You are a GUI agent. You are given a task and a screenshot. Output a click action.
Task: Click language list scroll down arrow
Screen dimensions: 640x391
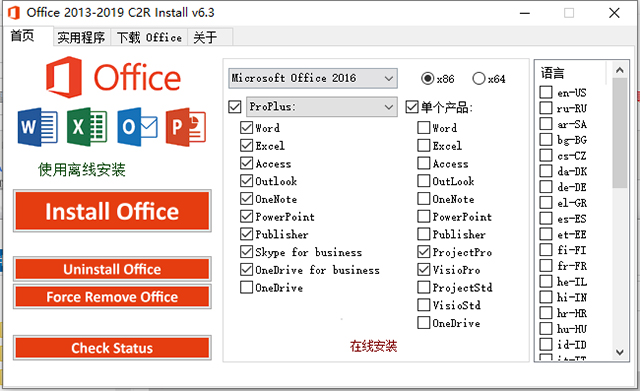click(620, 352)
